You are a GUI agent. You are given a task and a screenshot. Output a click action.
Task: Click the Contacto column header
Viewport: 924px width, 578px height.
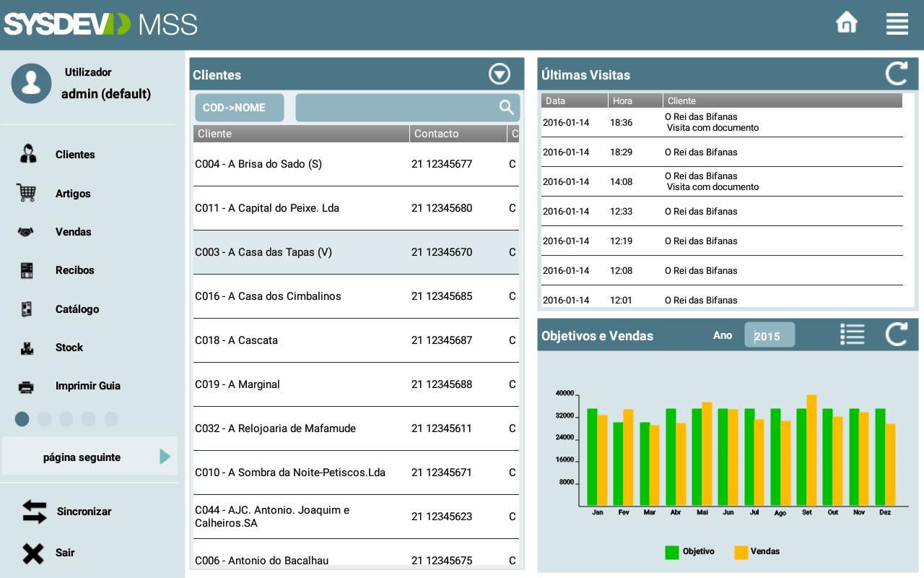tap(458, 134)
